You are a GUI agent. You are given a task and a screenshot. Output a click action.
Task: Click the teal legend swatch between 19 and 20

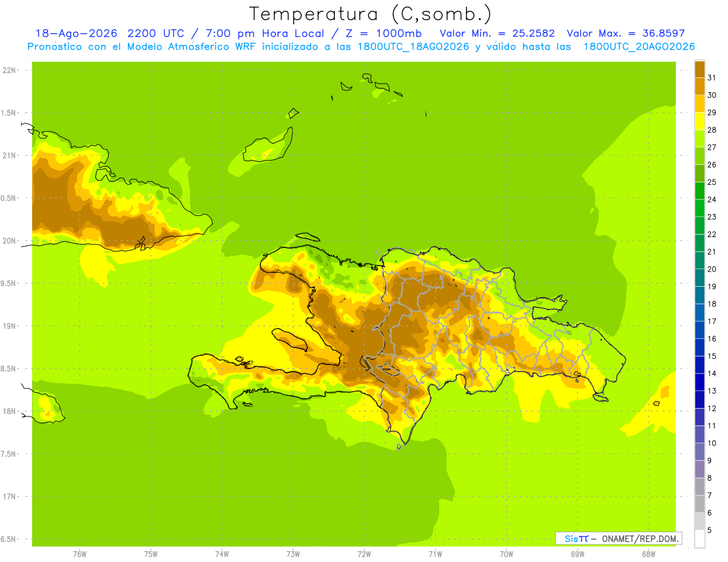click(699, 278)
